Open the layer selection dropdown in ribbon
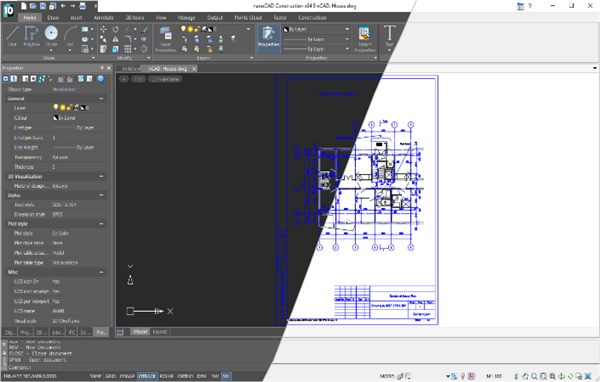600x382 pixels. 215,29
